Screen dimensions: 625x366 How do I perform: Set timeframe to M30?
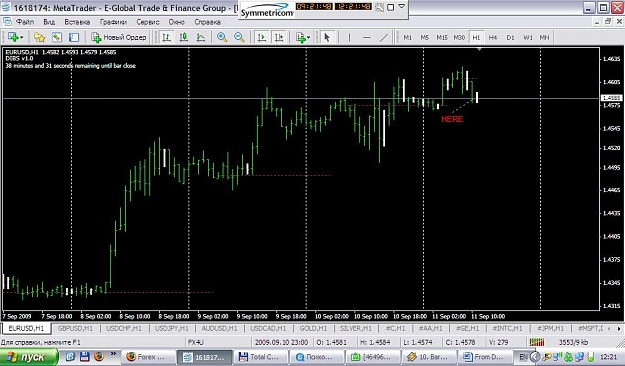tap(459, 37)
